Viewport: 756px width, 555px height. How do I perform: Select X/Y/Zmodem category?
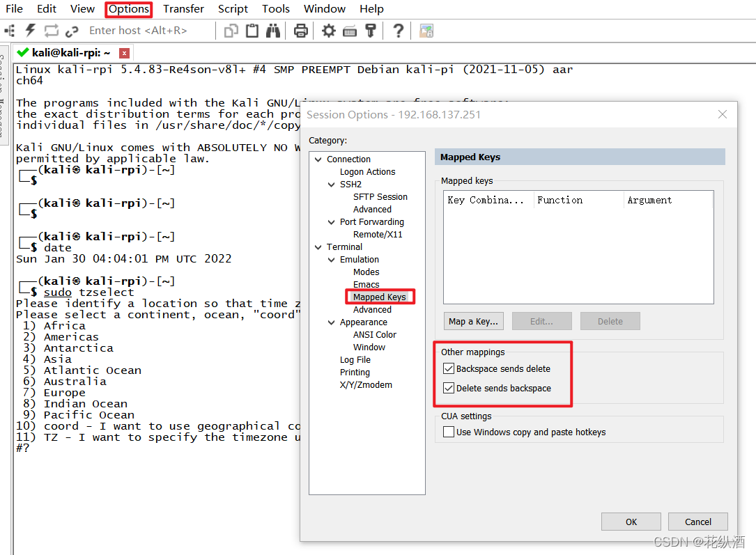tap(366, 385)
